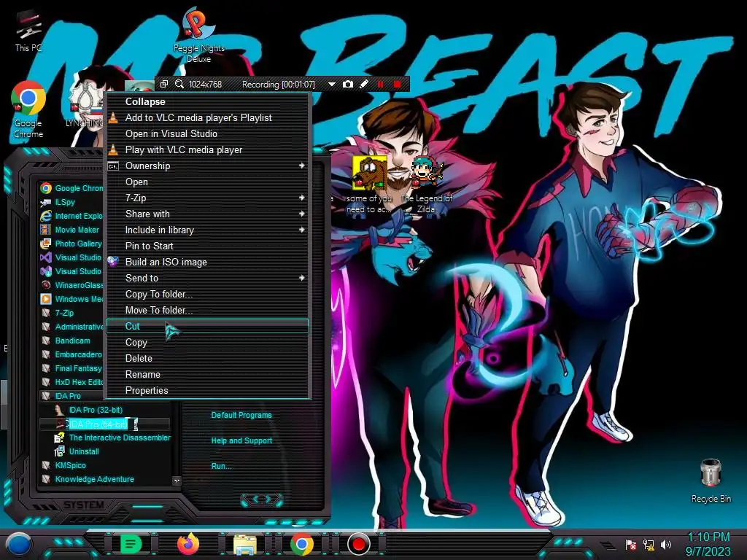747x560 pixels.
Task: Click the Start orb button
Action: pos(19,545)
